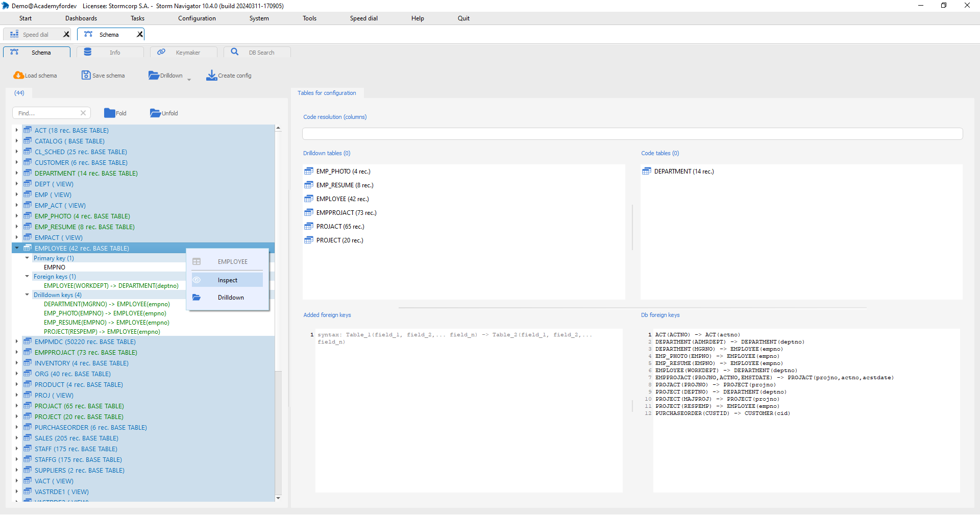Expand the ACT table node
The width and height of the screenshot is (980, 515).
click(x=17, y=130)
